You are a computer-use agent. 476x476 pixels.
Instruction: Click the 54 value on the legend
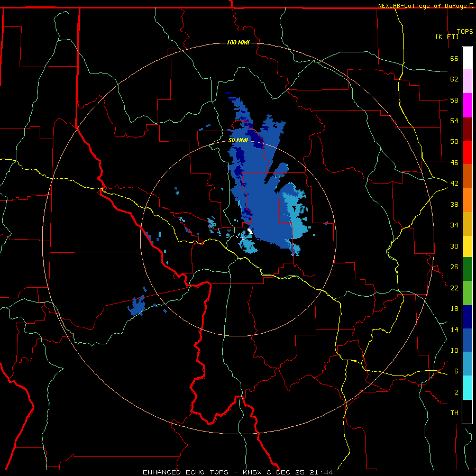pos(454,121)
